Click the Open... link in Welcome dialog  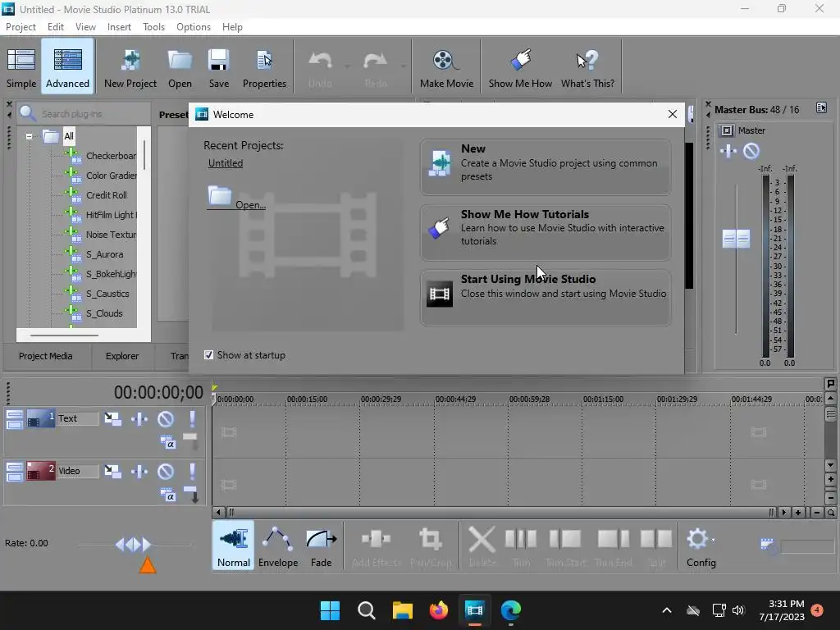point(235,199)
